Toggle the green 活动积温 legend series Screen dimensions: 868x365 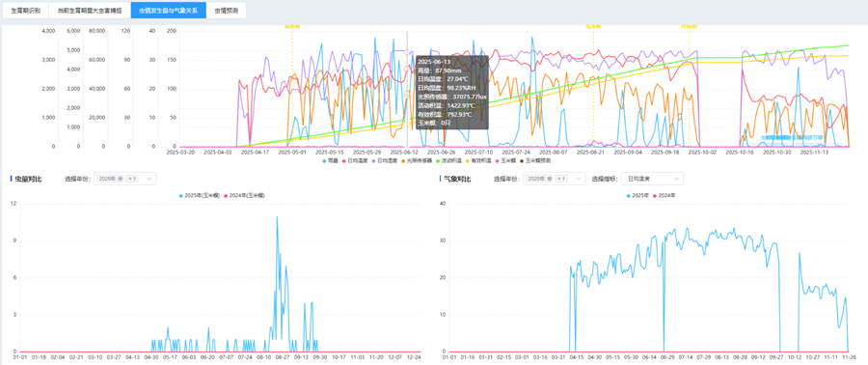point(448,161)
